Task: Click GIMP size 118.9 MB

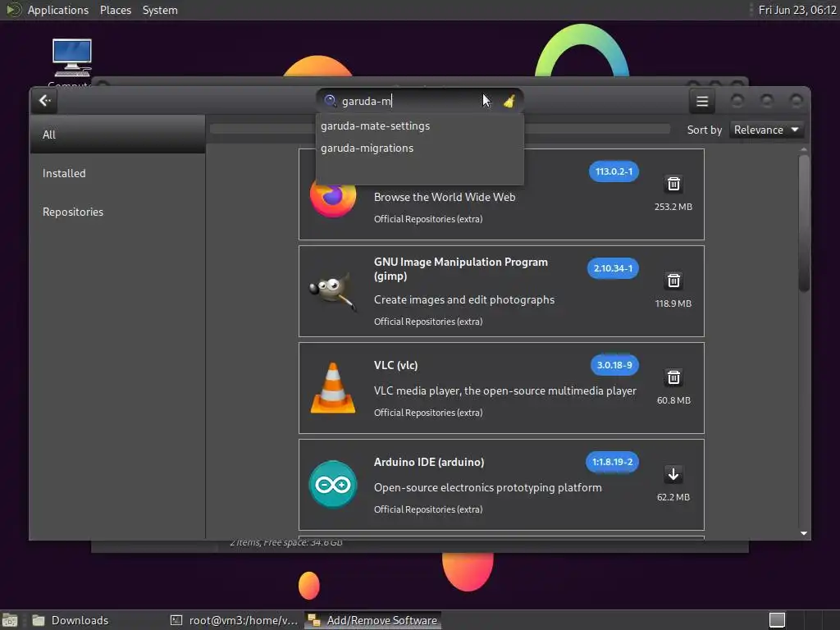Action: point(673,304)
